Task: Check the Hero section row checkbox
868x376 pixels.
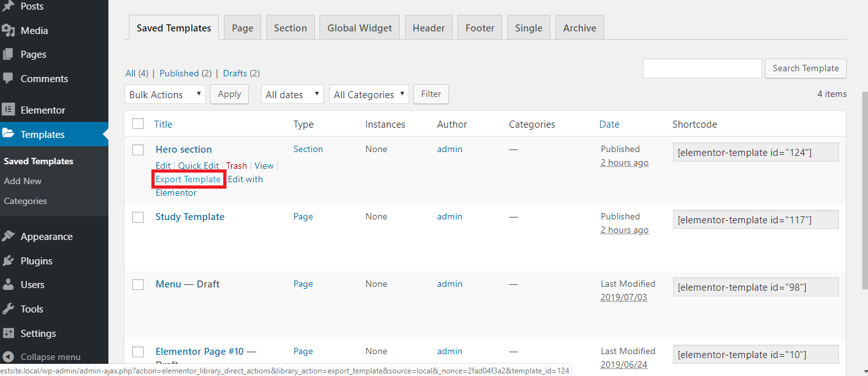Action: point(138,150)
